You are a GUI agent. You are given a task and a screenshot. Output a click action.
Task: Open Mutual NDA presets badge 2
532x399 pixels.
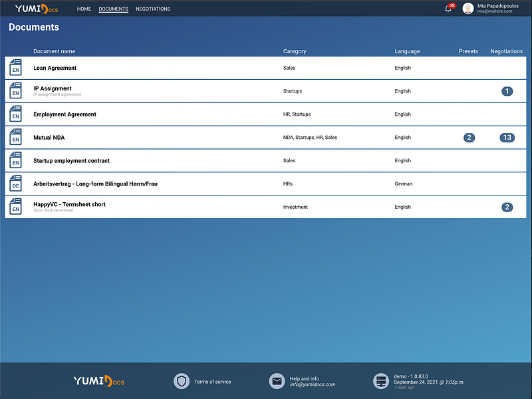(x=469, y=138)
